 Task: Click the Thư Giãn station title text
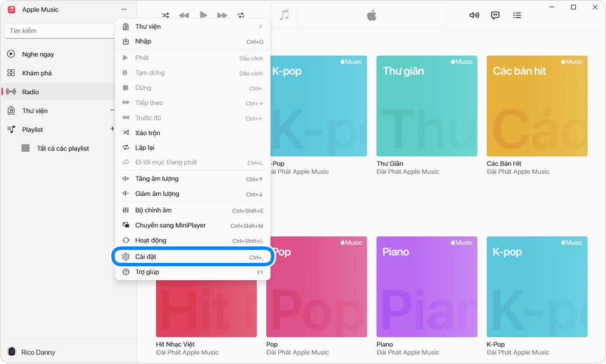click(x=390, y=163)
